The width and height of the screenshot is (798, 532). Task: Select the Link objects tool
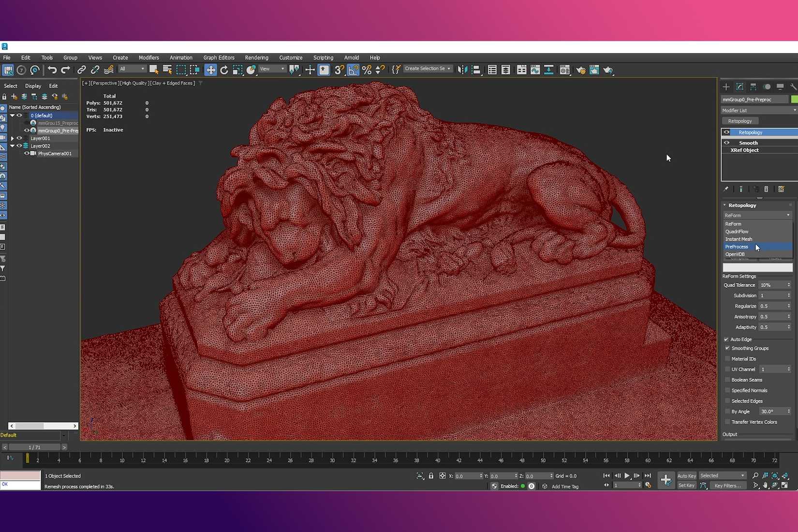(x=81, y=70)
